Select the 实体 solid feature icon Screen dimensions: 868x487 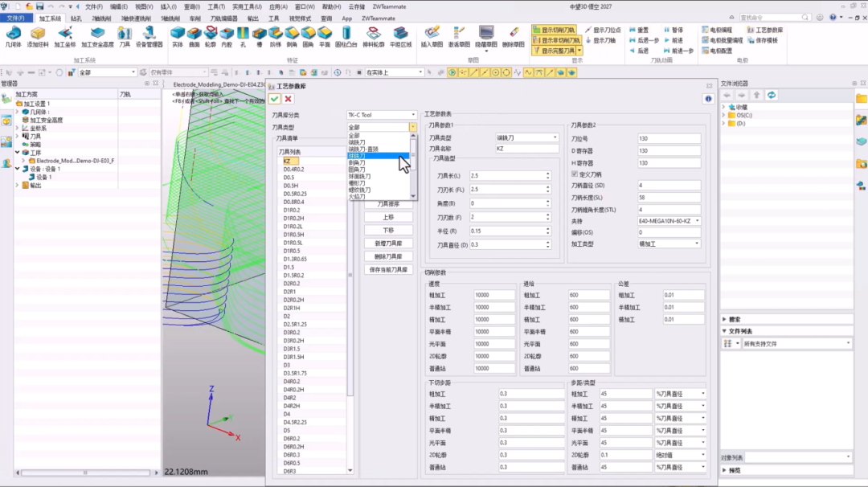[x=178, y=36]
